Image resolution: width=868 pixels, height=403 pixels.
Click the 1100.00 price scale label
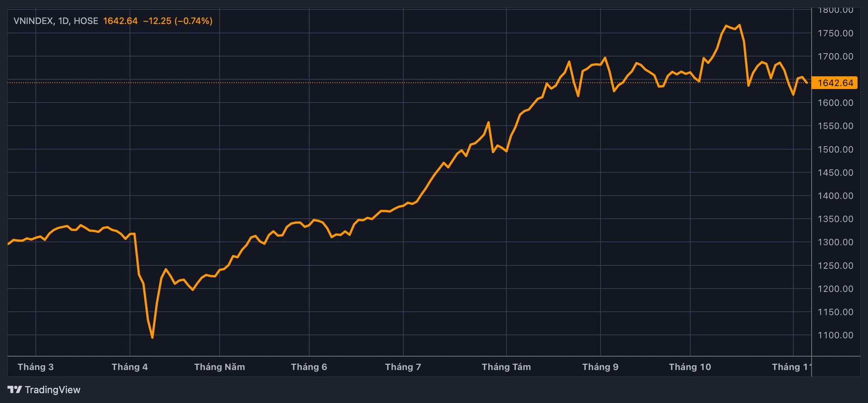[x=835, y=335]
